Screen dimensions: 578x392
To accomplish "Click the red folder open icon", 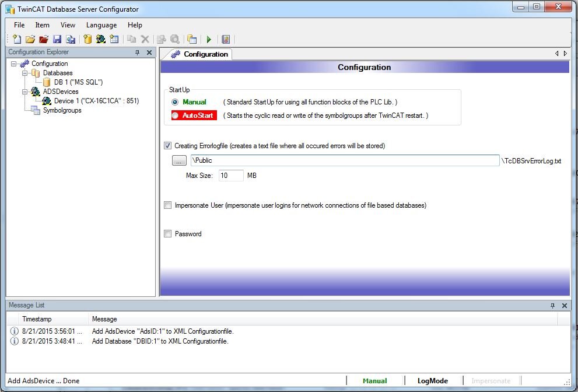I will point(44,39).
